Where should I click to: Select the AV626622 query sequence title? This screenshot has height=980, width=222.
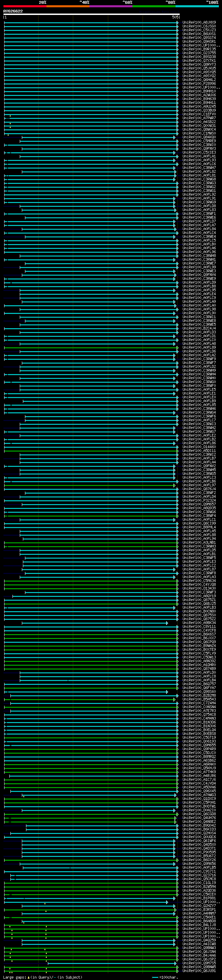pyautogui.click(x=13, y=11)
